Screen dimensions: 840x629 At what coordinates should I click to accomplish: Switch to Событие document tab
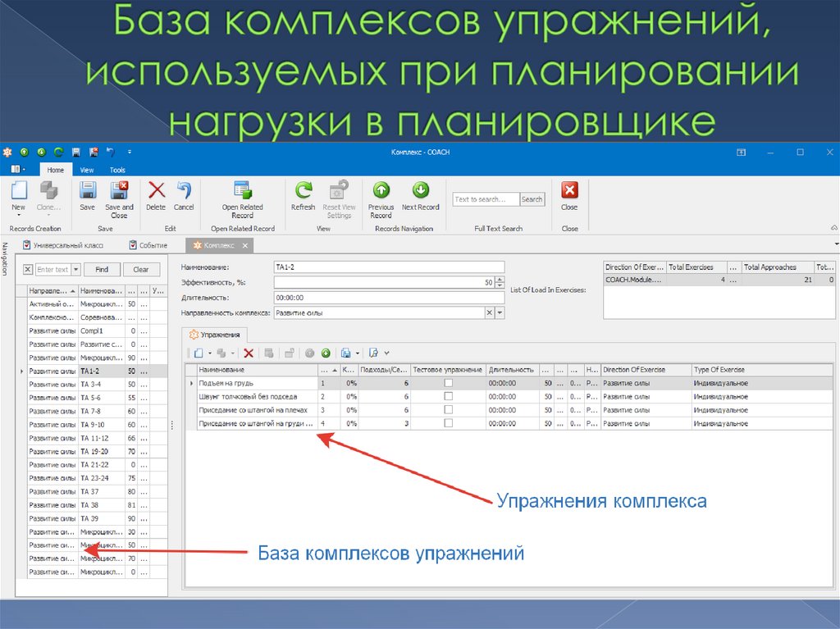tap(148, 245)
